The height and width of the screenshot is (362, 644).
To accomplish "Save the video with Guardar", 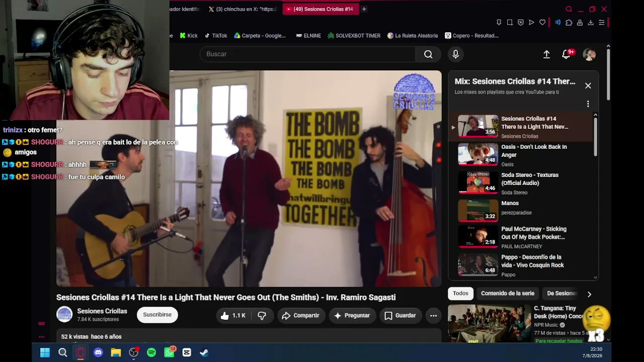I will (400, 315).
